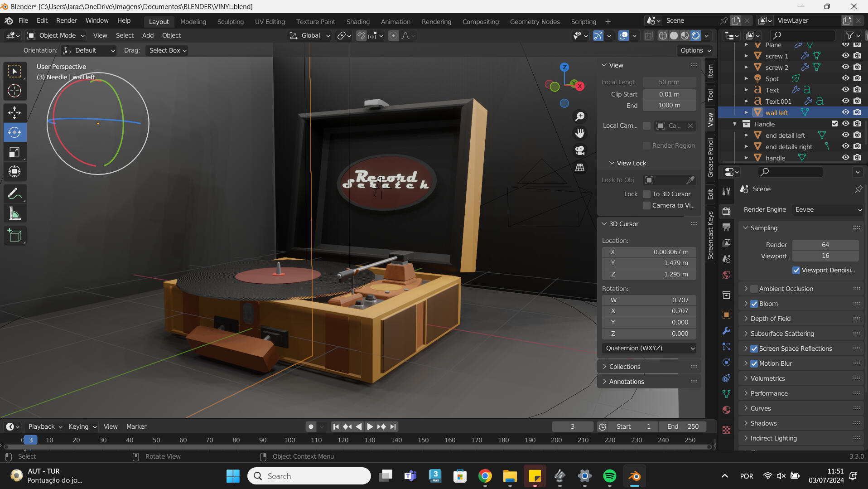Play the animation in timeline
The image size is (868, 489).
pos(370,426)
